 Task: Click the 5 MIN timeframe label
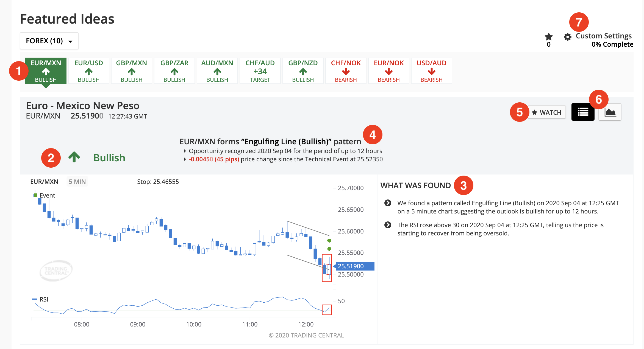tap(77, 182)
